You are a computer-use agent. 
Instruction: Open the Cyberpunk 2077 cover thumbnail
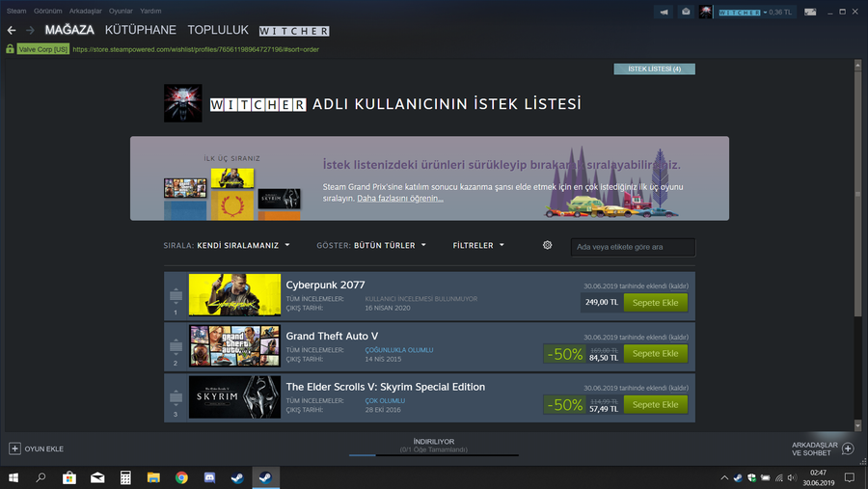[234, 294]
